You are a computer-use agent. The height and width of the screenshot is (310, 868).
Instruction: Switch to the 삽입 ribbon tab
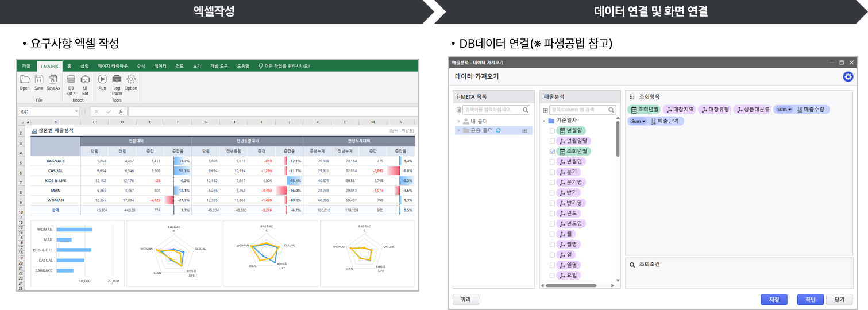85,66
